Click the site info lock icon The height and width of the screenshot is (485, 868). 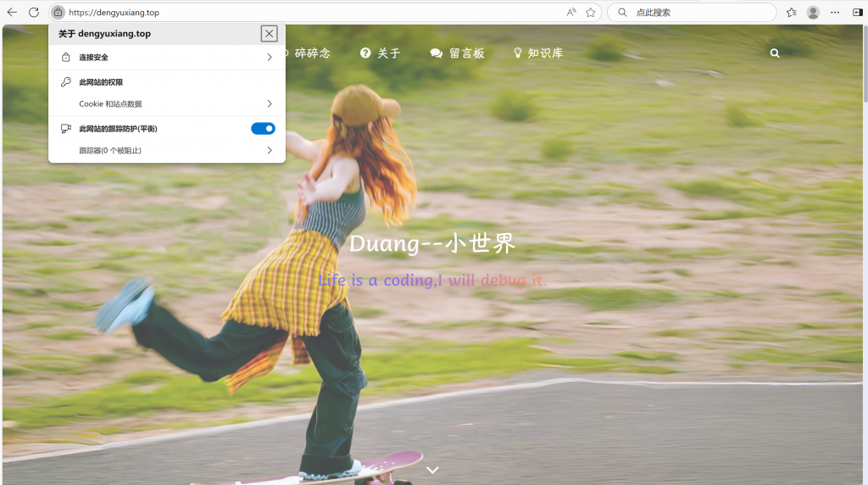(x=58, y=13)
